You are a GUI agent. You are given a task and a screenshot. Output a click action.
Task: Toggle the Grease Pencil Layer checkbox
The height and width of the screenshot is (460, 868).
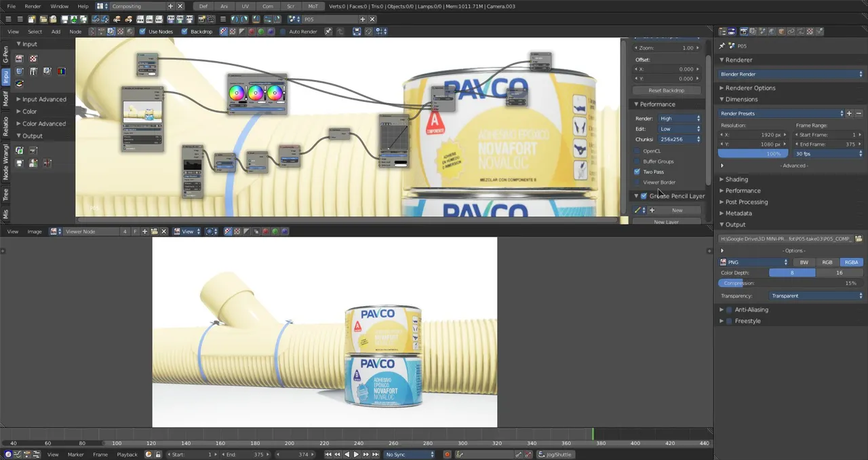point(644,196)
